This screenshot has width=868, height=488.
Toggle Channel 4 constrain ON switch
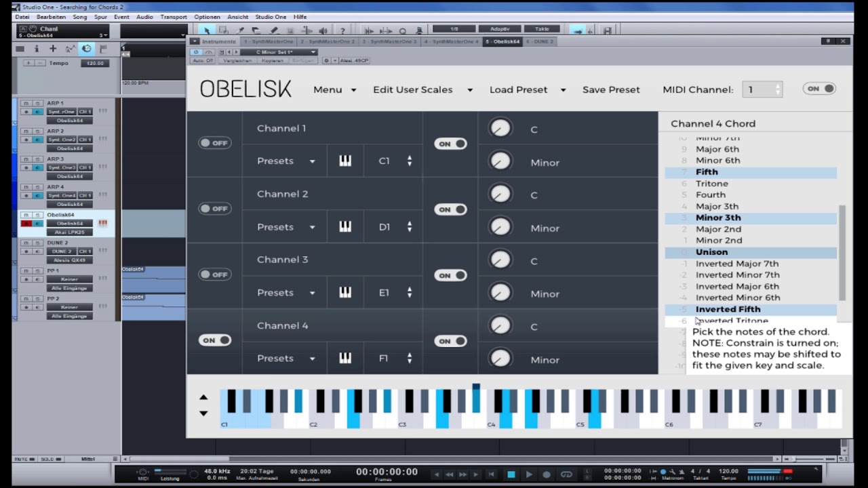click(450, 341)
